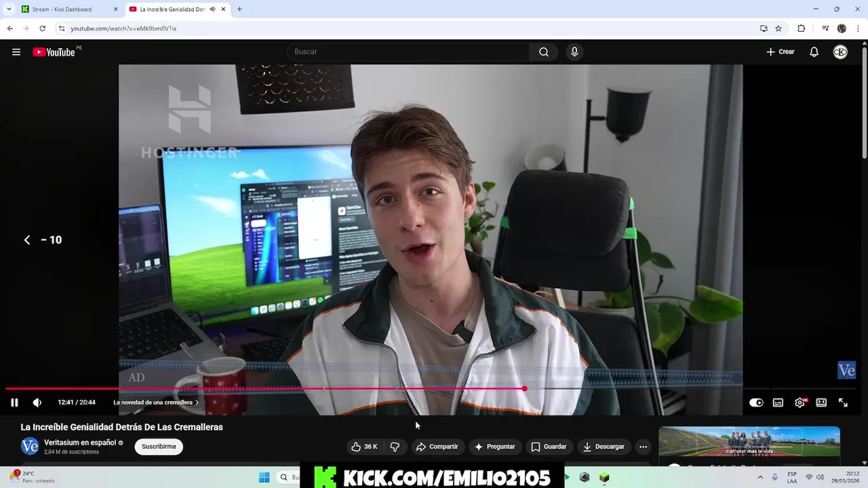This screenshot has width=868, height=488.
Task: Open chapter 'La novedad de una cremallera'
Action: pyautogui.click(x=156, y=403)
